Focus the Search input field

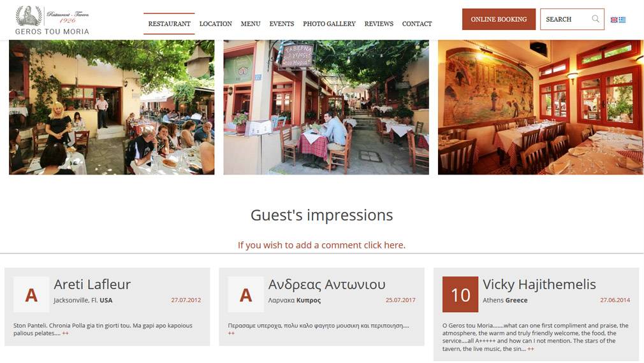567,19
